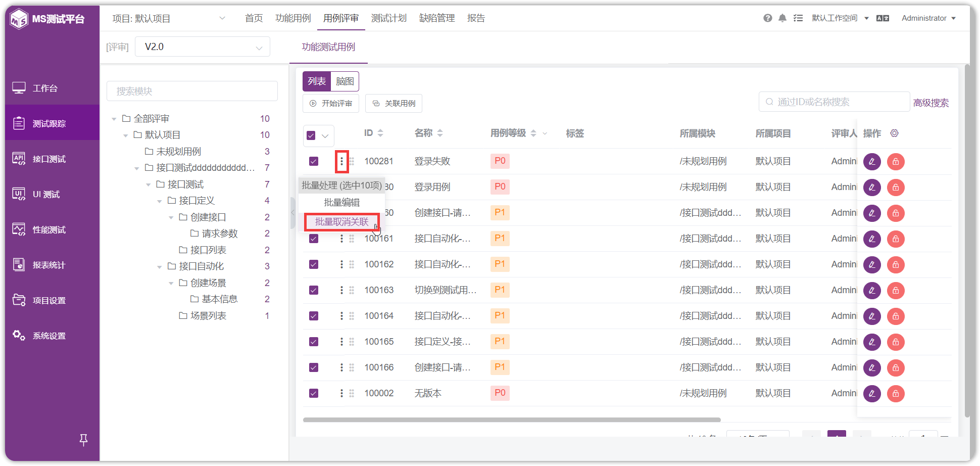Image resolution: width=980 pixels, height=466 pixels.
Task: Click red unlink icon for case 100002
Action: pyautogui.click(x=896, y=394)
